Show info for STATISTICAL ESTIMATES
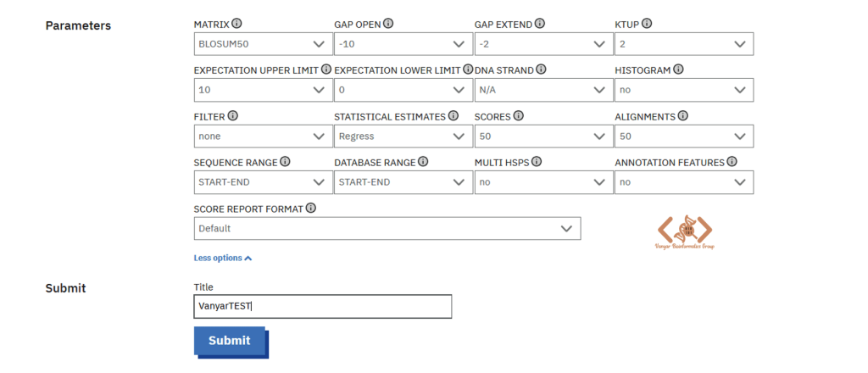This screenshot has height=373, width=868. [x=453, y=116]
